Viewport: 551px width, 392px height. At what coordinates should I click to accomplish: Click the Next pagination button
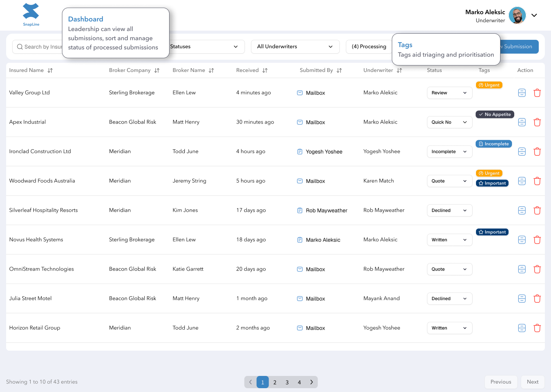[x=532, y=382]
